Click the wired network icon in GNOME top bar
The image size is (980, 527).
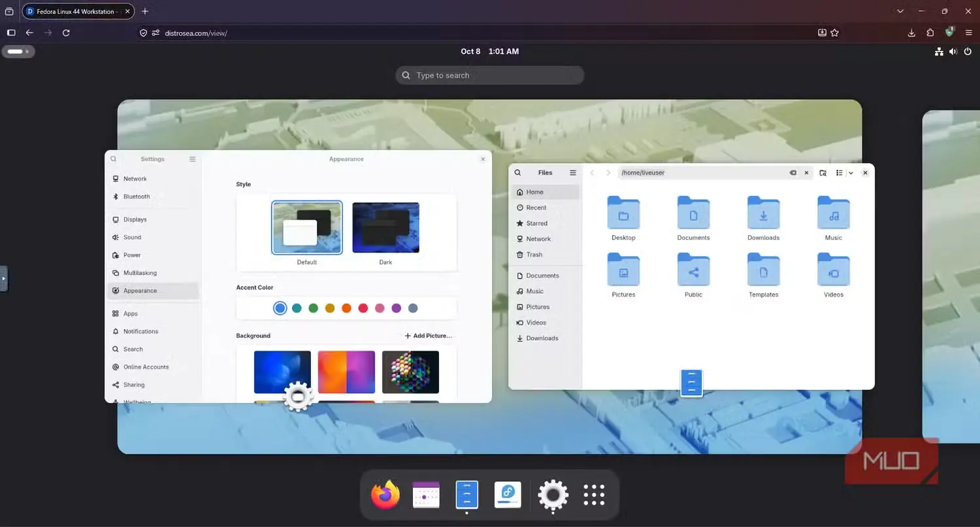[939, 52]
